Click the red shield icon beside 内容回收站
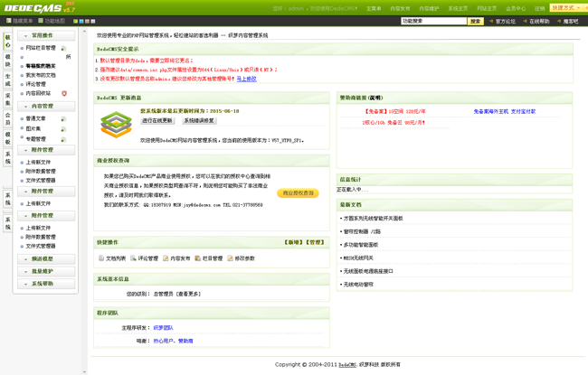Screen dimensions: 588x375 pos(64,93)
